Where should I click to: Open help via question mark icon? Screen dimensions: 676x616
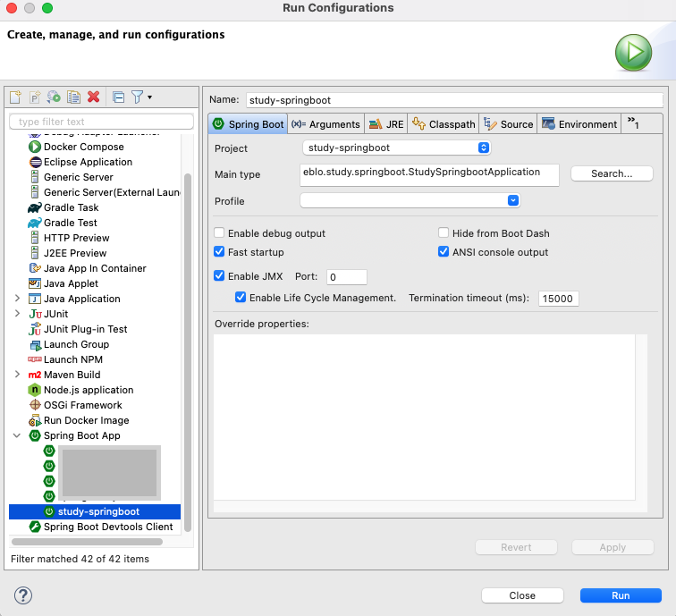(x=23, y=595)
